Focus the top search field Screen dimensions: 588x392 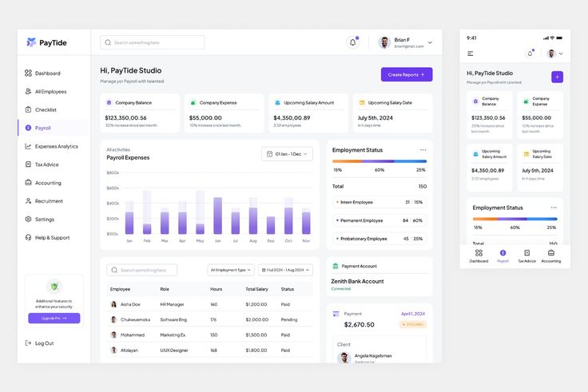pyautogui.click(x=153, y=42)
